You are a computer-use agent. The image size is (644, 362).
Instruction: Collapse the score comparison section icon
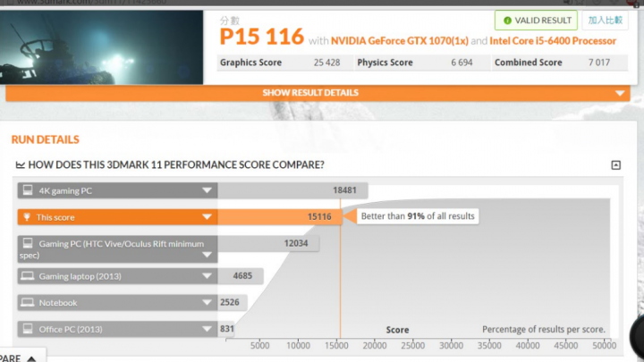(615, 165)
